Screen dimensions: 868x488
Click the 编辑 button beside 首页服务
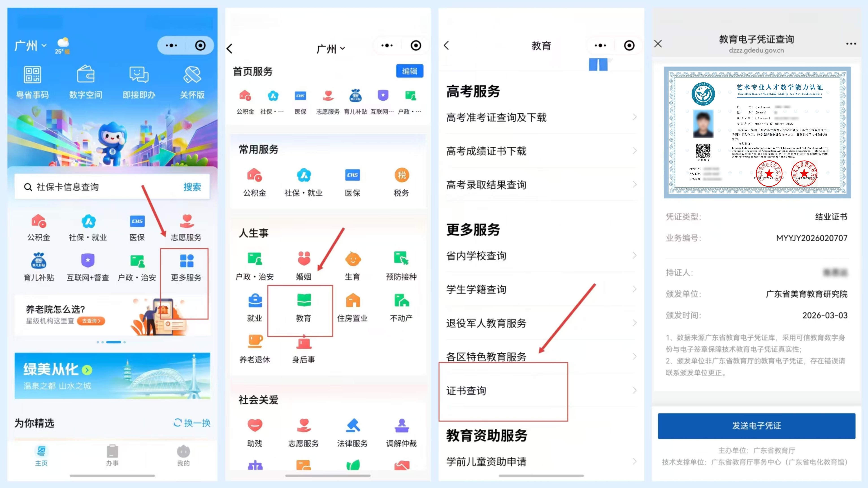point(409,71)
